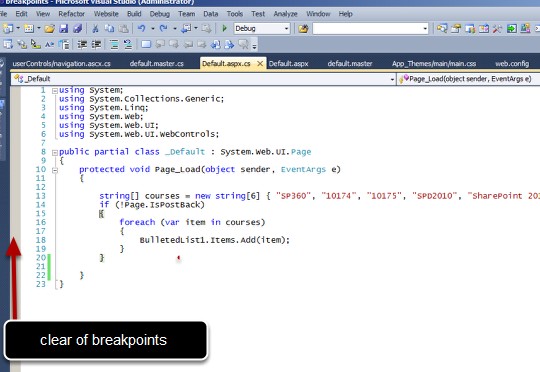Click the Decrease Line Indent icon
The image size is (540, 372).
click(82, 44)
